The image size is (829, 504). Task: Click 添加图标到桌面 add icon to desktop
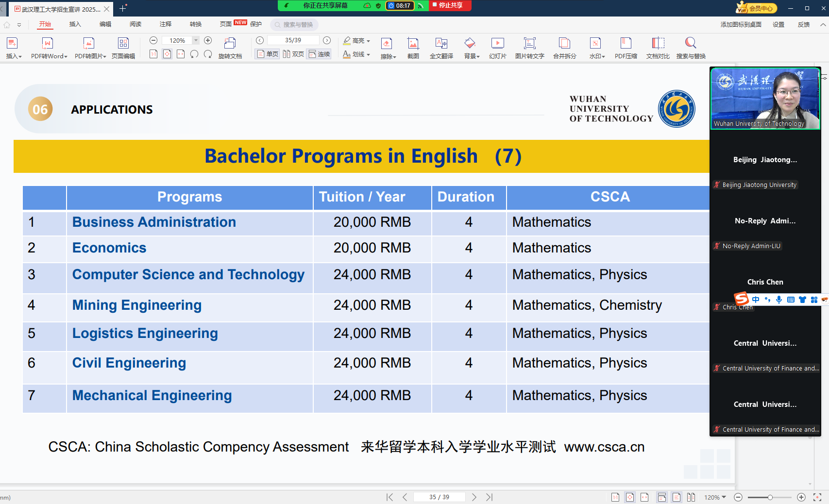click(741, 24)
